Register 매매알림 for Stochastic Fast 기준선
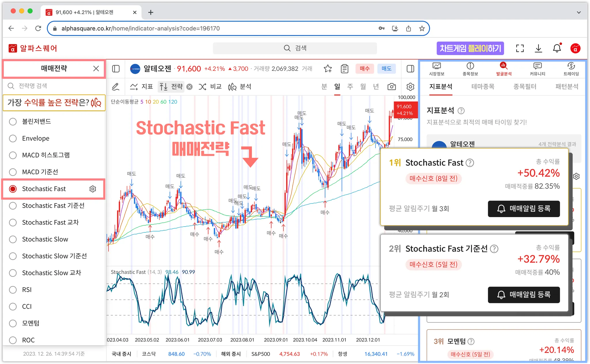The image size is (590, 364). (523, 295)
